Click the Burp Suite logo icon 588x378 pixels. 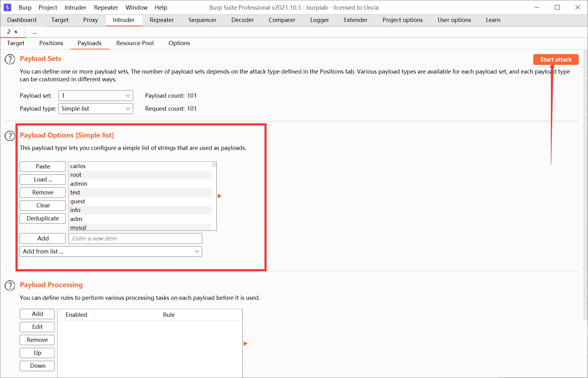point(7,7)
